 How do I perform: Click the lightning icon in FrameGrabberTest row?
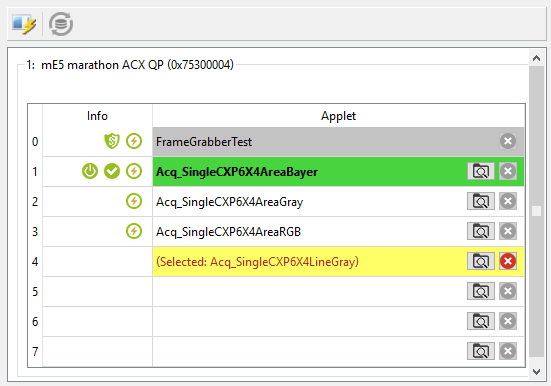134,141
